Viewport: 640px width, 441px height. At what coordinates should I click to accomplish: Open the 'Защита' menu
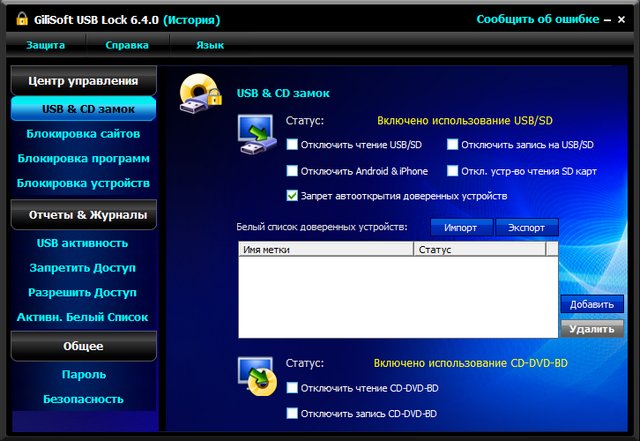pos(45,45)
